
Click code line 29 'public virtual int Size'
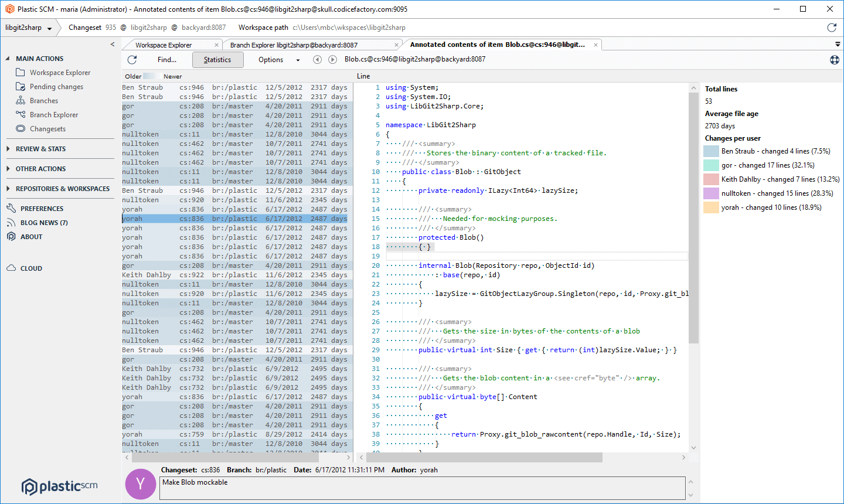(x=547, y=350)
